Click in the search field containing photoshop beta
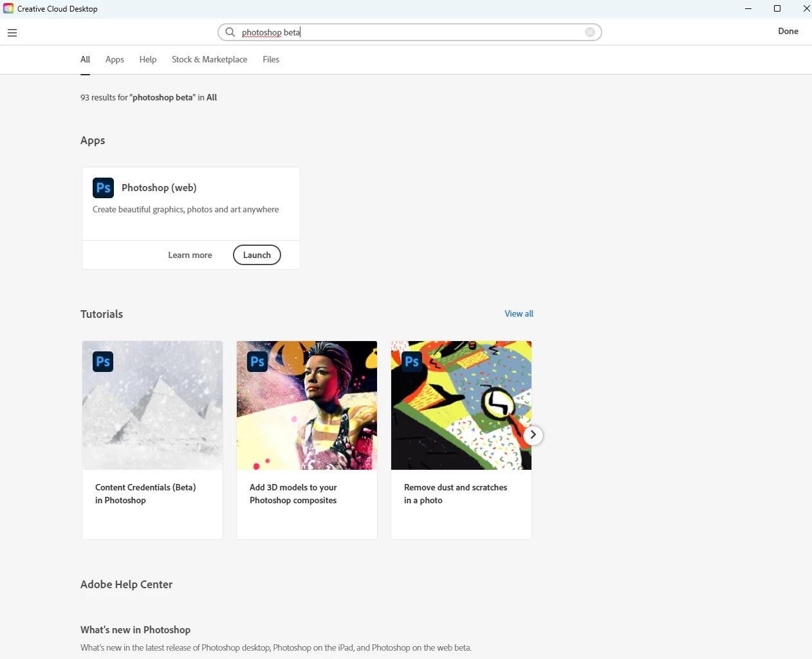The width and height of the screenshot is (812, 659). tap(409, 32)
